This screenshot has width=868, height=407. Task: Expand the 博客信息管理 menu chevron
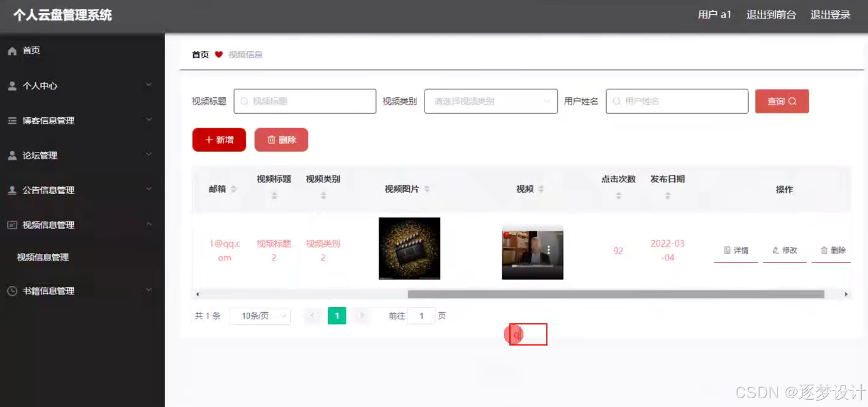(149, 119)
